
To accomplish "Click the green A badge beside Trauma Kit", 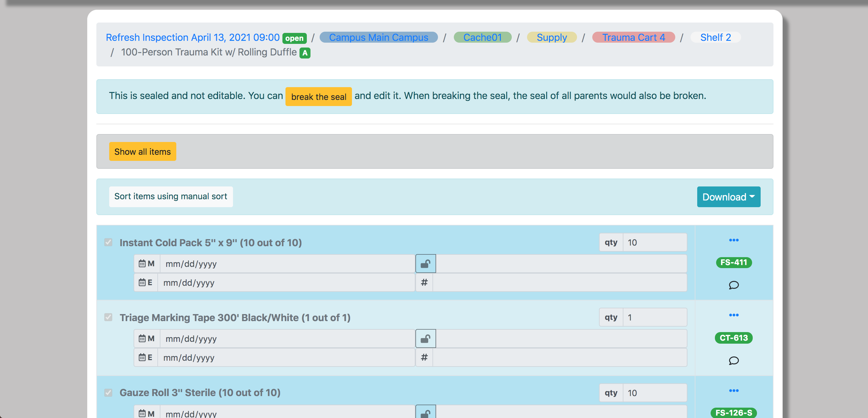I will point(305,53).
